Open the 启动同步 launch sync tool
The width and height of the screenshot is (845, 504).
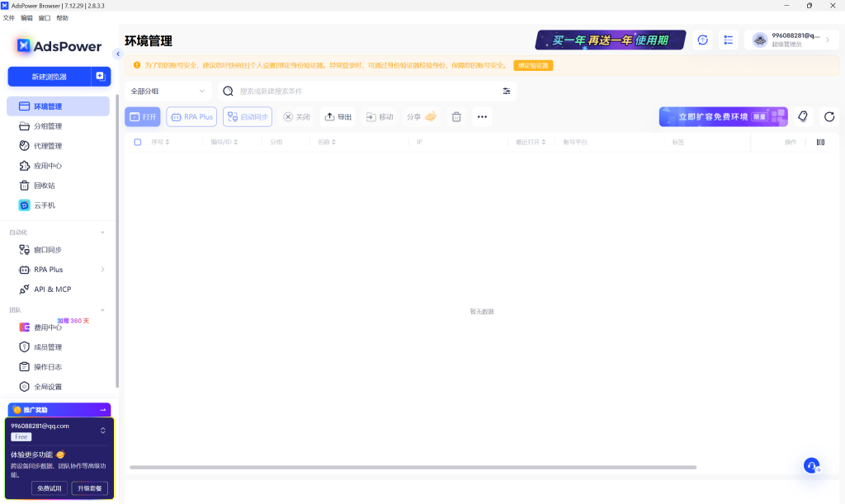pyautogui.click(x=247, y=116)
